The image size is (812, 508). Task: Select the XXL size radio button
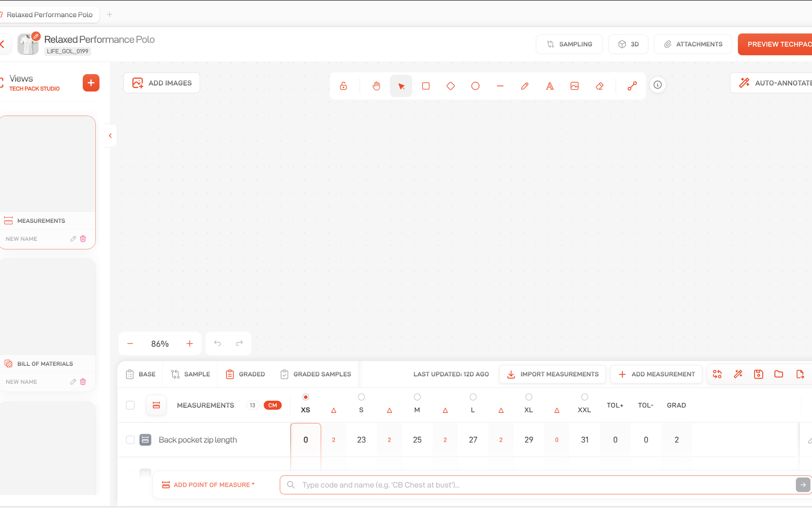click(x=585, y=397)
